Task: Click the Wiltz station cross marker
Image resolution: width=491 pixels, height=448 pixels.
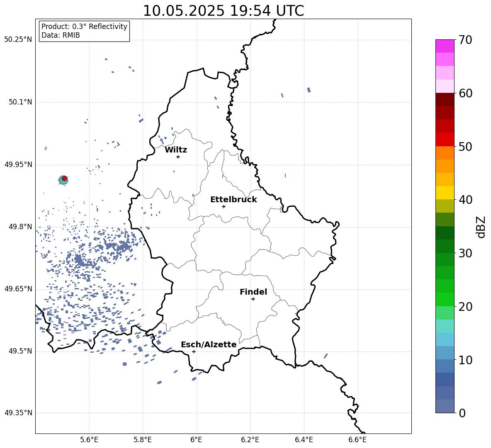Action: [x=178, y=157]
